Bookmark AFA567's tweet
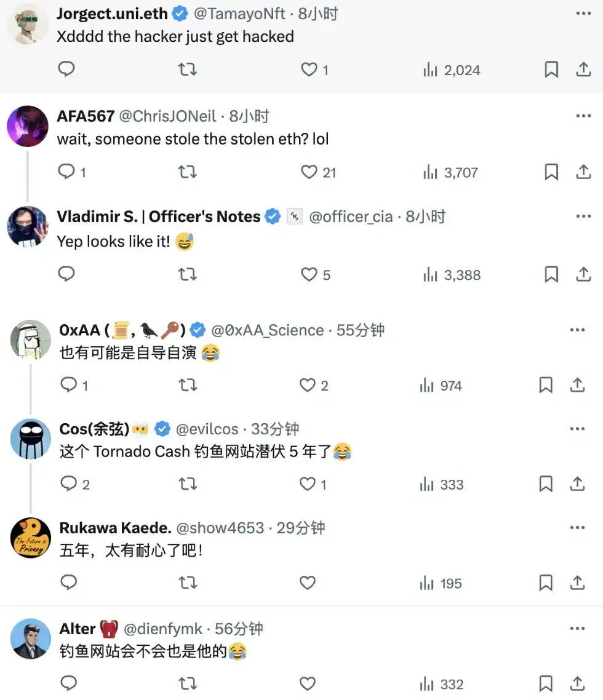This screenshot has width=603, height=700. click(551, 172)
